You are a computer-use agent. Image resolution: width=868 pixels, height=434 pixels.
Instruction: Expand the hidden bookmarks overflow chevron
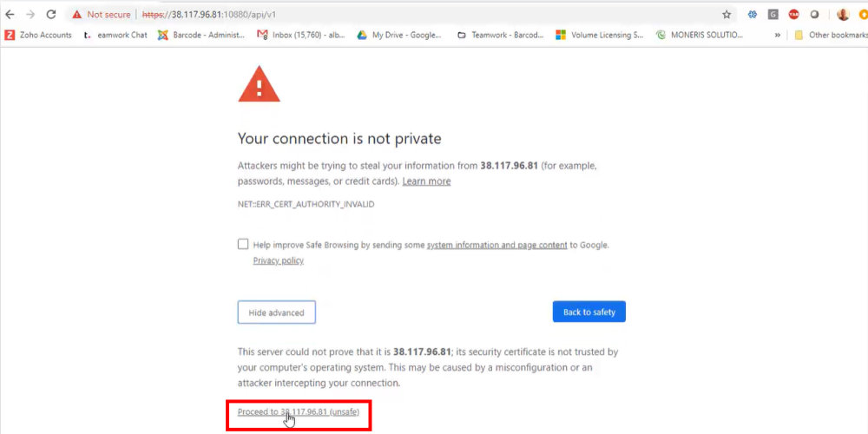coord(777,36)
